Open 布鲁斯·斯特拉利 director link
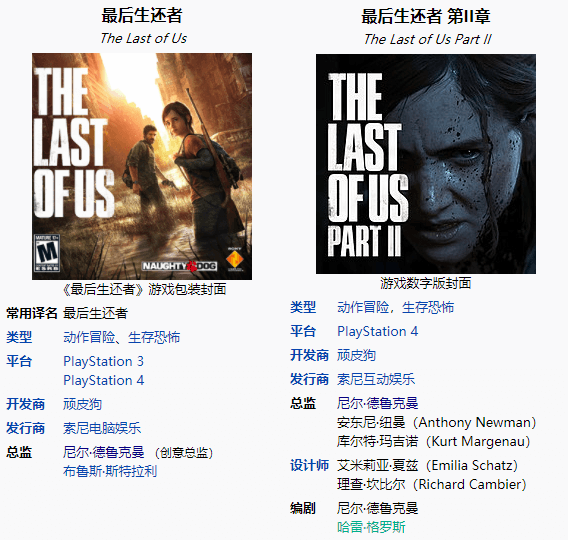The height and width of the screenshot is (540, 568). coord(110,471)
